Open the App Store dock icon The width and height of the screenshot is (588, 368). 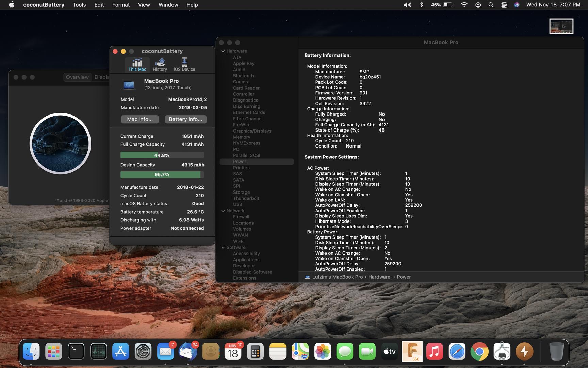pyautogui.click(x=120, y=351)
